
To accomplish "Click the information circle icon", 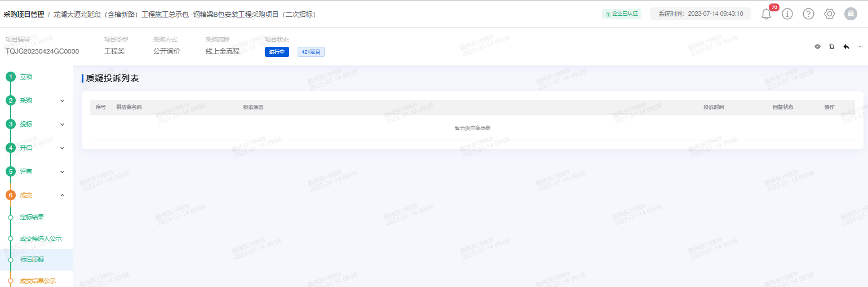I will click(x=787, y=14).
